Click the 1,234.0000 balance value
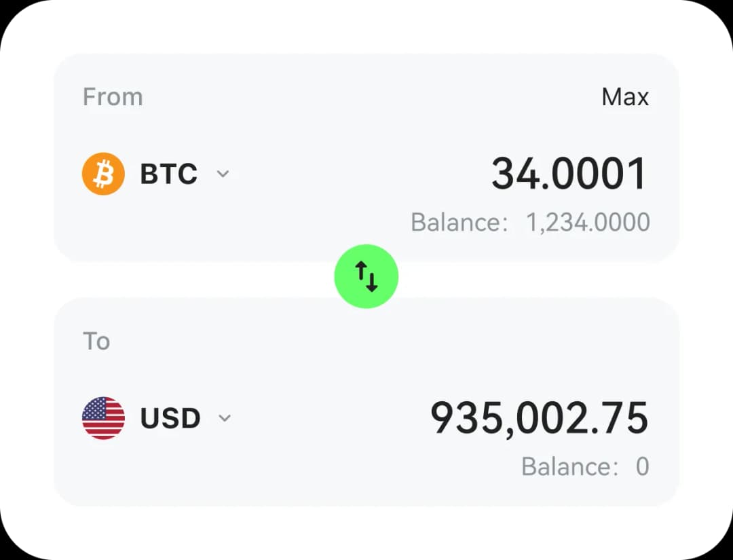The height and width of the screenshot is (560, 733). coord(588,223)
